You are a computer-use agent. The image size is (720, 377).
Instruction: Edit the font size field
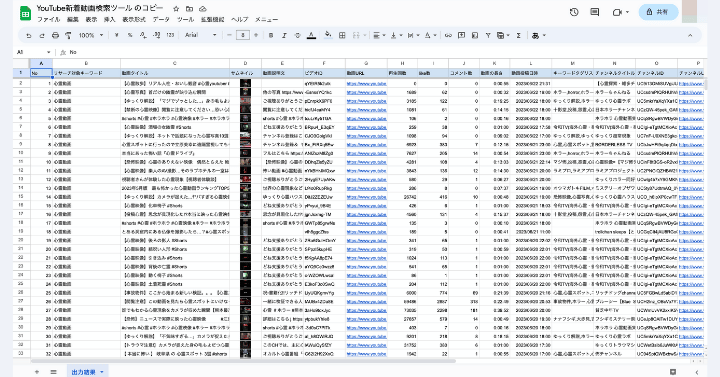242,35
